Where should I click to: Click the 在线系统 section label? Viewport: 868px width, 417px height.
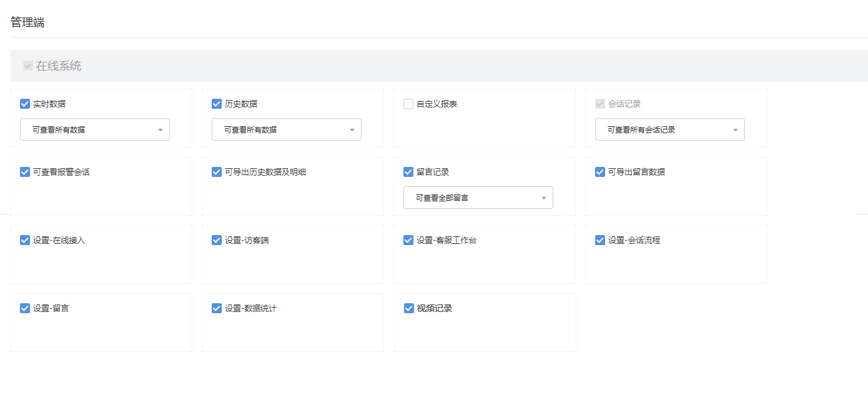[x=59, y=66]
